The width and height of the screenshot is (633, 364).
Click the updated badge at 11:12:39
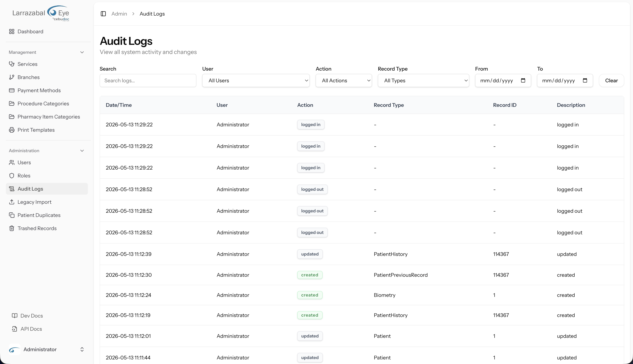coord(310,254)
